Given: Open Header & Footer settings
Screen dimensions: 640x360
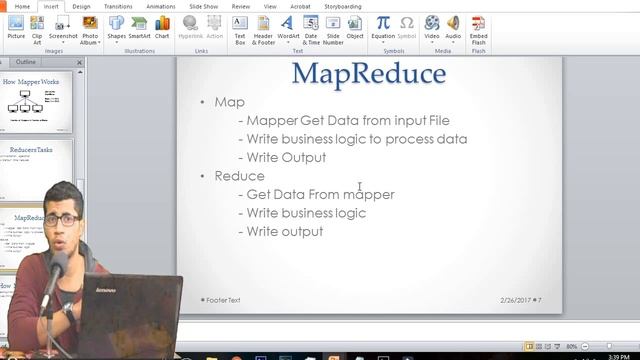Looking at the screenshot, I should [x=263, y=30].
